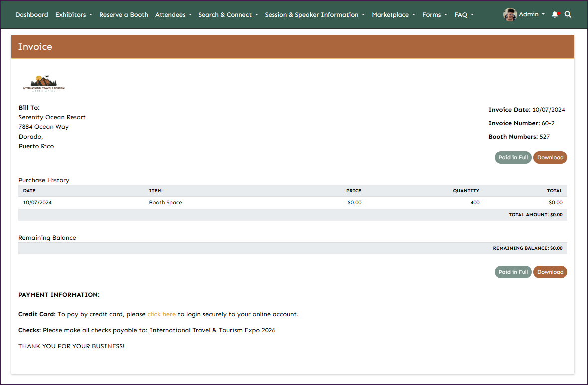The height and width of the screenshot is (385, 588).
Task: Open the Search & Connect dropdown
Action: point(228,14)
